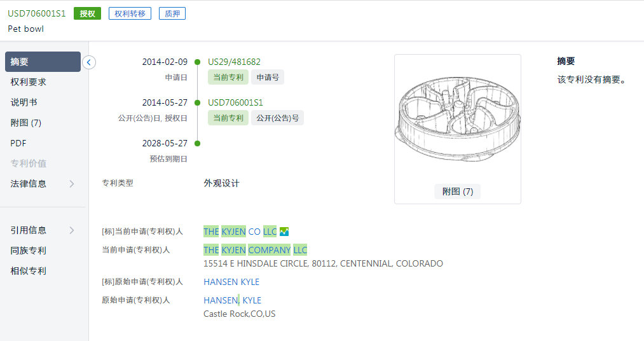Open the PDF sidebar item
Image resolution: width=644 pixels, height=341 pixels.
[18, 143]
